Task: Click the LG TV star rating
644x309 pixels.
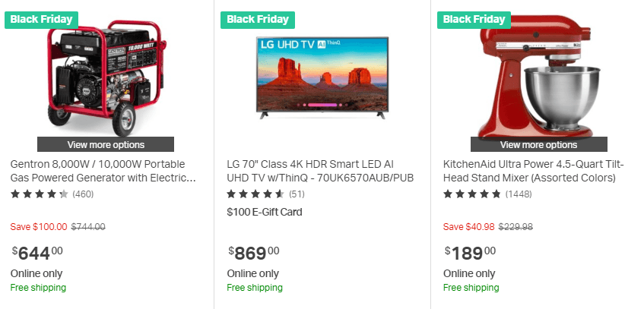Action: [255, 194]
